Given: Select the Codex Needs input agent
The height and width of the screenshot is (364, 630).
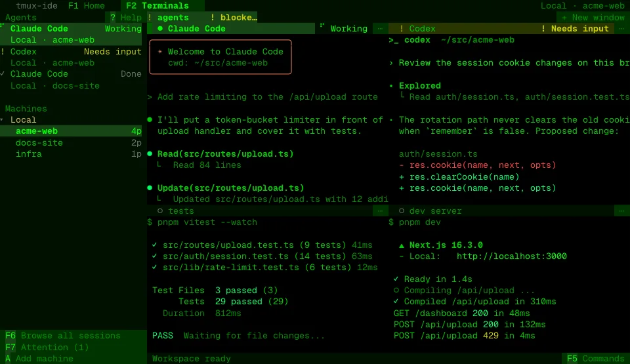Looking at the screenshot, I should [71, 57].
